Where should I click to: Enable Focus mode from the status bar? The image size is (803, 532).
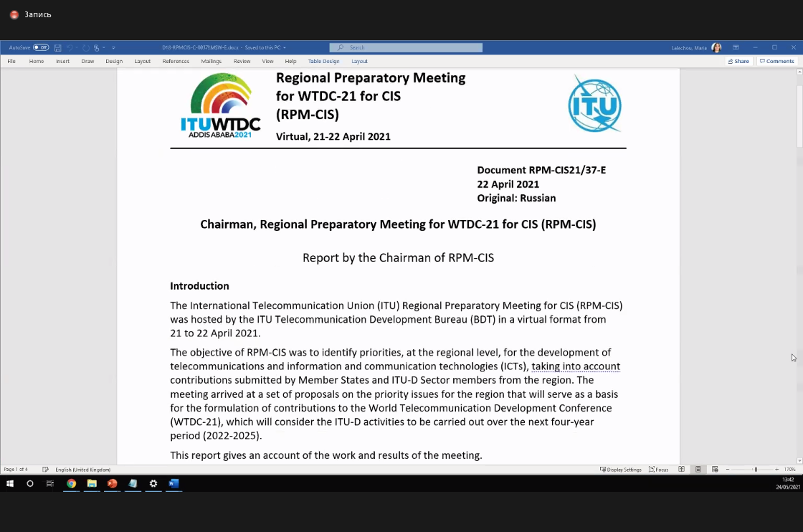[659, 470]
